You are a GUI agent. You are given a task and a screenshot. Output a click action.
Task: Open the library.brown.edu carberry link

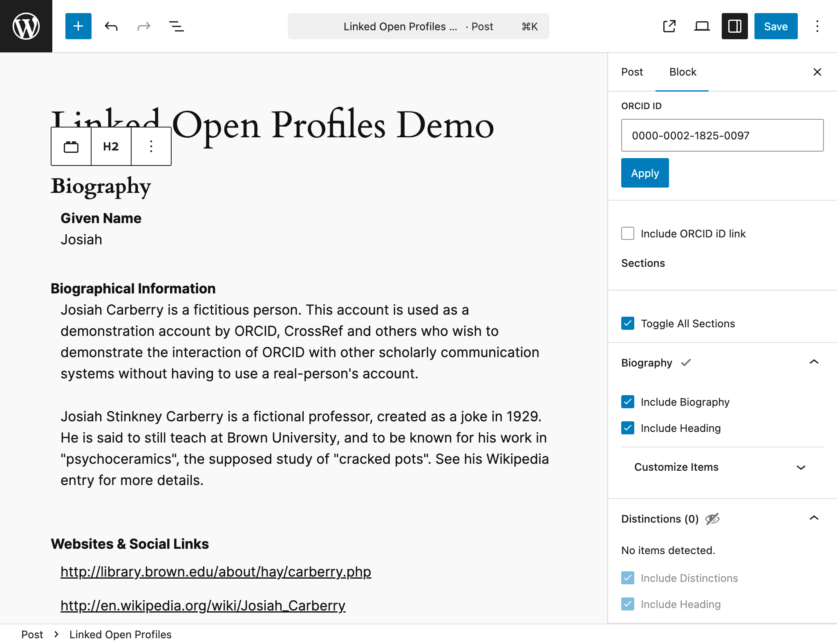click(216, 572)
